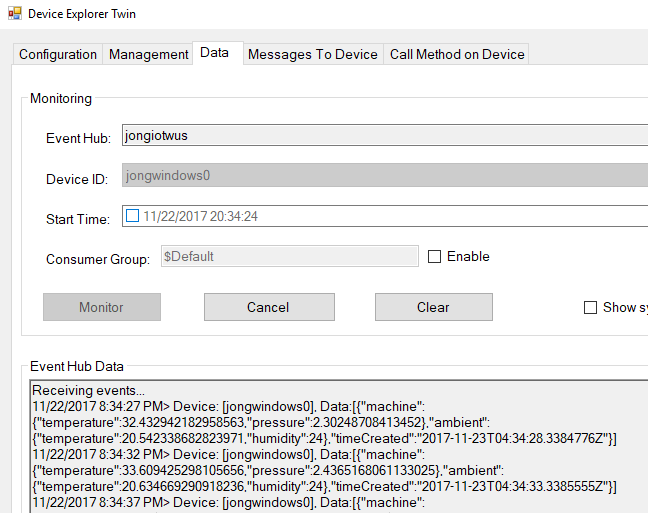Cancel the event monitoring
This screenshot has width=648, height=513.
click(268, 307)
